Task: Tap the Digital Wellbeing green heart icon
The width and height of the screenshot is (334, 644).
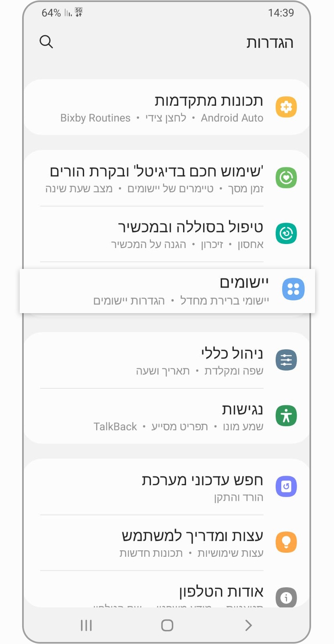Action: [286, 178]
